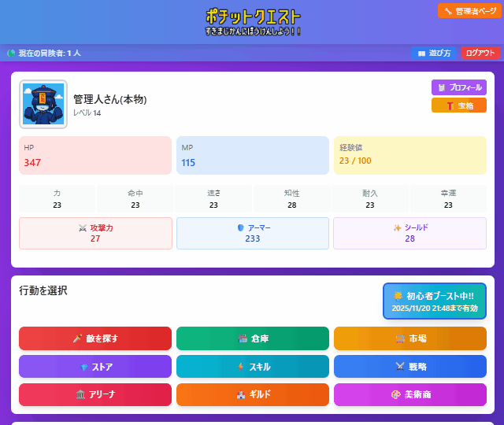Click the シールド shield stat box
The image size is (504, 425).
pyautogui.click(x=409, y=233)
